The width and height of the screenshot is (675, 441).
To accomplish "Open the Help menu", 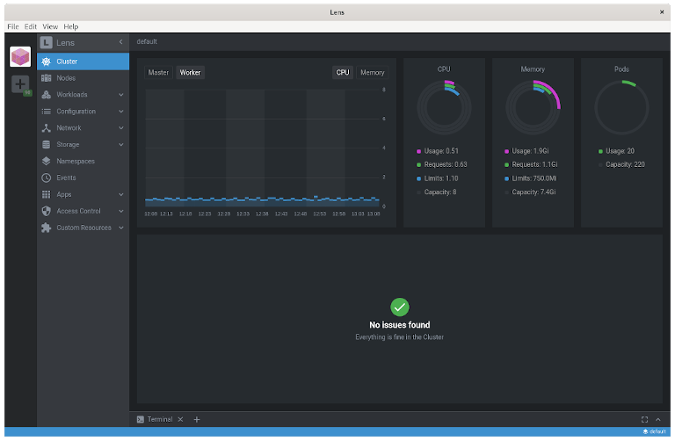I will (x=71, y=26).
